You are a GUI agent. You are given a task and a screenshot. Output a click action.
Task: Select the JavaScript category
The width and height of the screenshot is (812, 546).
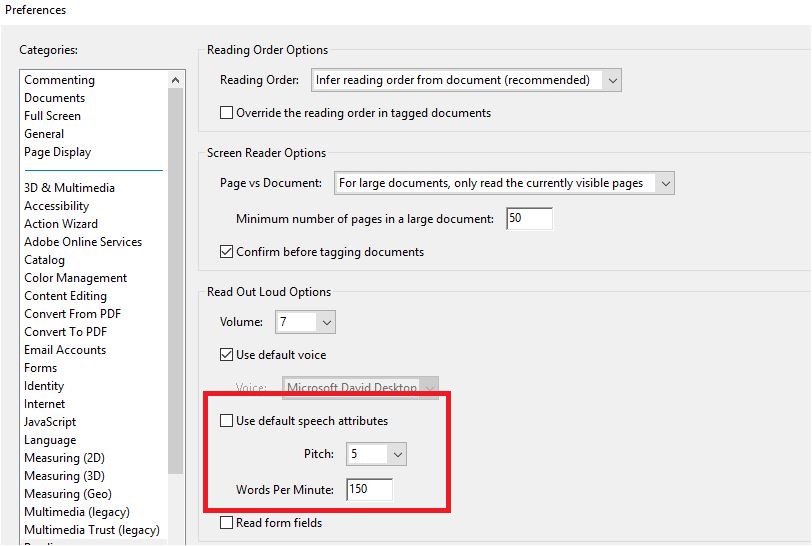[50, 422]
